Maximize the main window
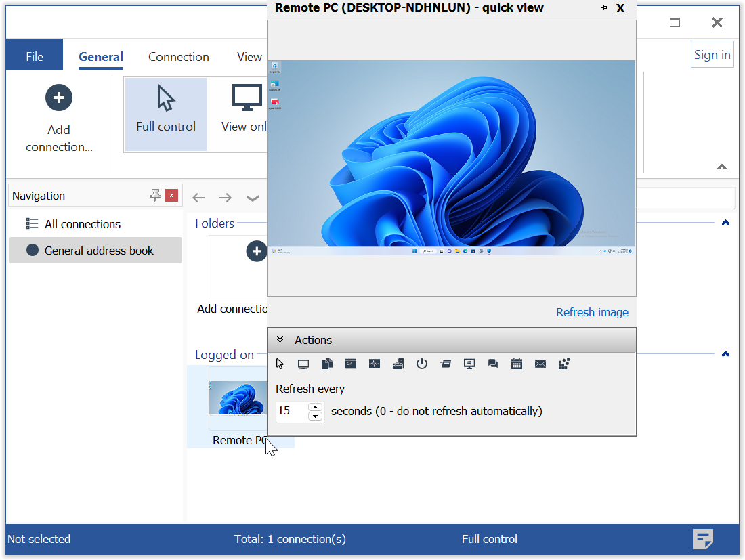 point(675,22)
